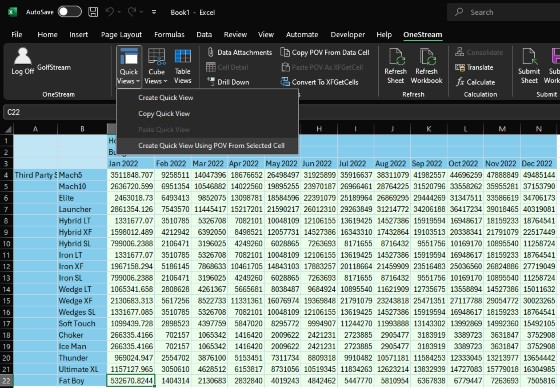The width and height of the screenshot is (560, 388).
Task: Click cell containing 49485144
Action: (x=539, y=175)
